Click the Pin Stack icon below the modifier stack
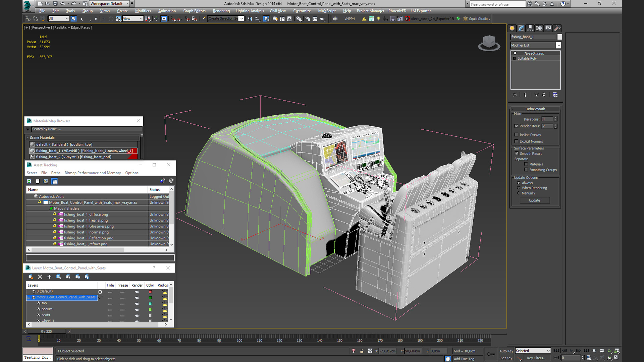Screen dimensions: 644x362 [515, 95]
